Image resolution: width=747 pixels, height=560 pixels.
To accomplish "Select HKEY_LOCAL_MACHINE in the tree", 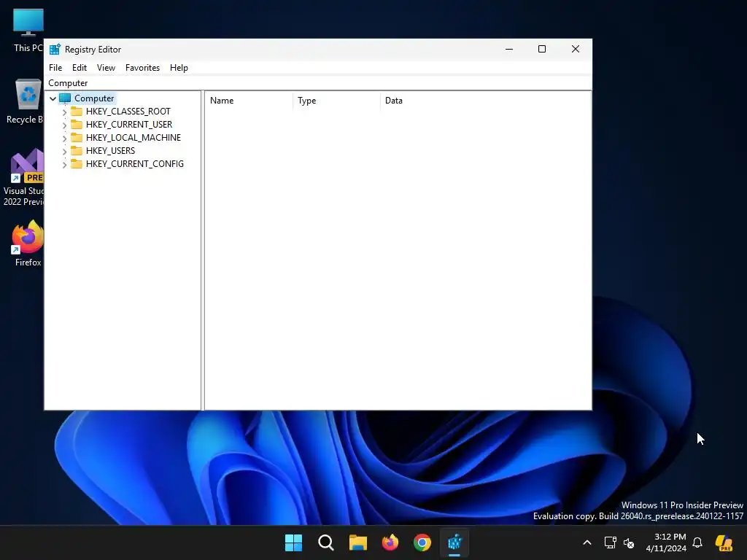I will (x=133, y=138).
